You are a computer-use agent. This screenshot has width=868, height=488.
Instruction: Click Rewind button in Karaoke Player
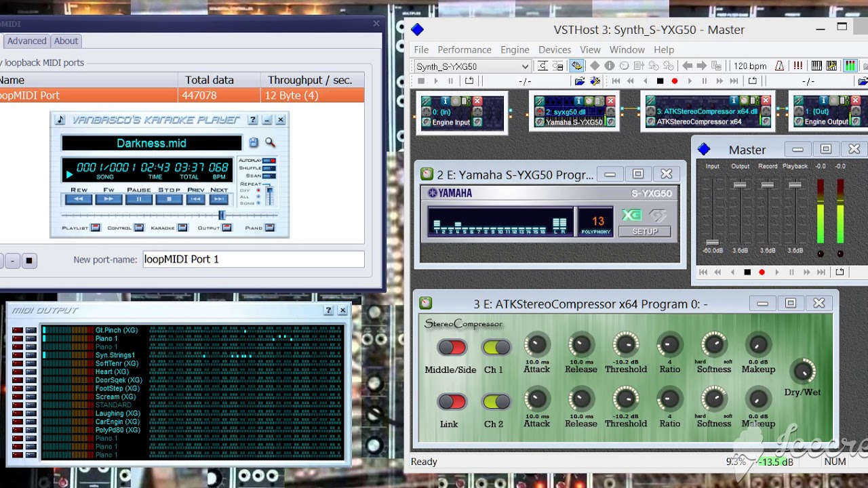[78, 199]
